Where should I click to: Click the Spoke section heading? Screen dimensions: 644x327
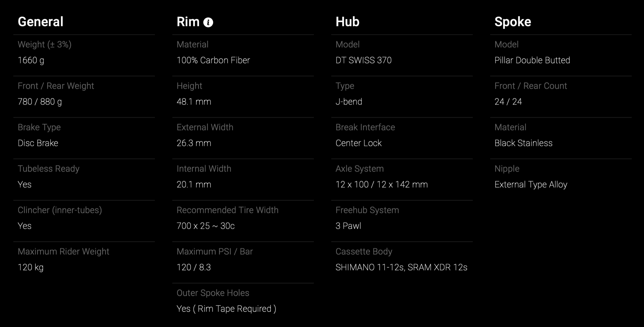click(513, 22)
